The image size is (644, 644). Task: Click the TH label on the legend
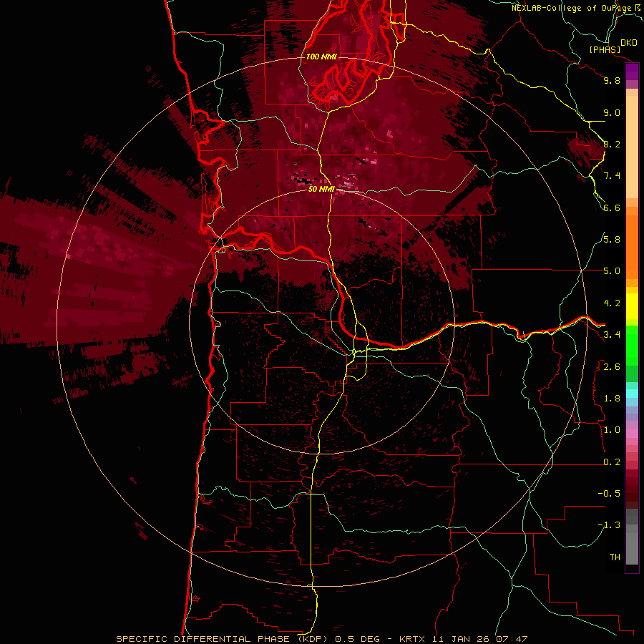pyautogui.click(x=615, y=557)
